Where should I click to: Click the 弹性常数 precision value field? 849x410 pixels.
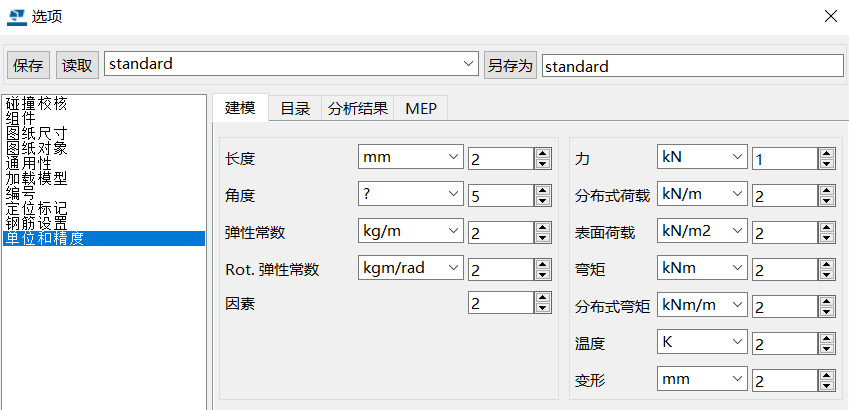click(x=501, y=232)
